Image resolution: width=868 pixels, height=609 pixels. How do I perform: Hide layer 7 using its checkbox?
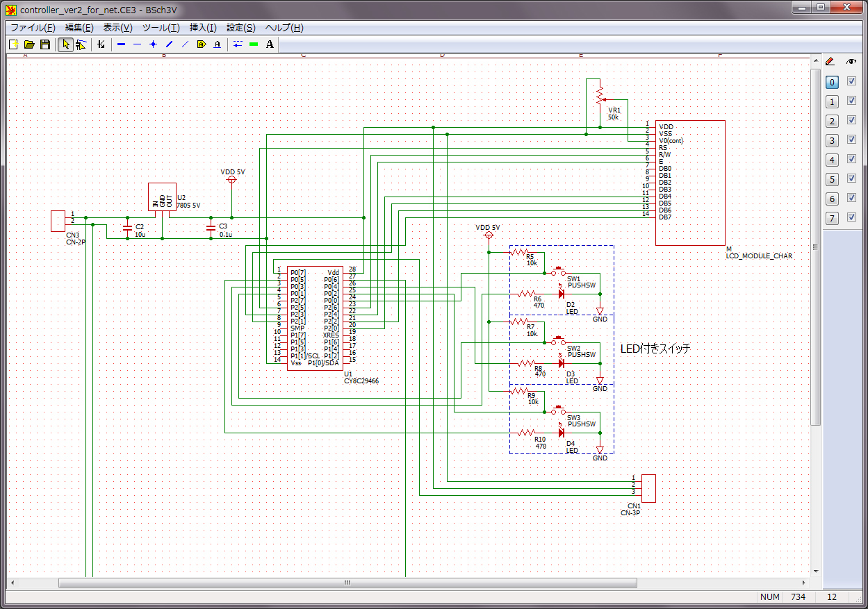[851, 218]
